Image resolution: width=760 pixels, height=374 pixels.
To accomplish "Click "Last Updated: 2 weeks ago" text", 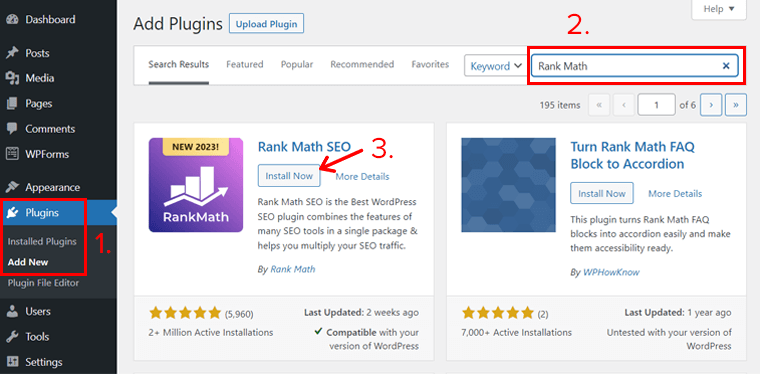I will (362, 312).
